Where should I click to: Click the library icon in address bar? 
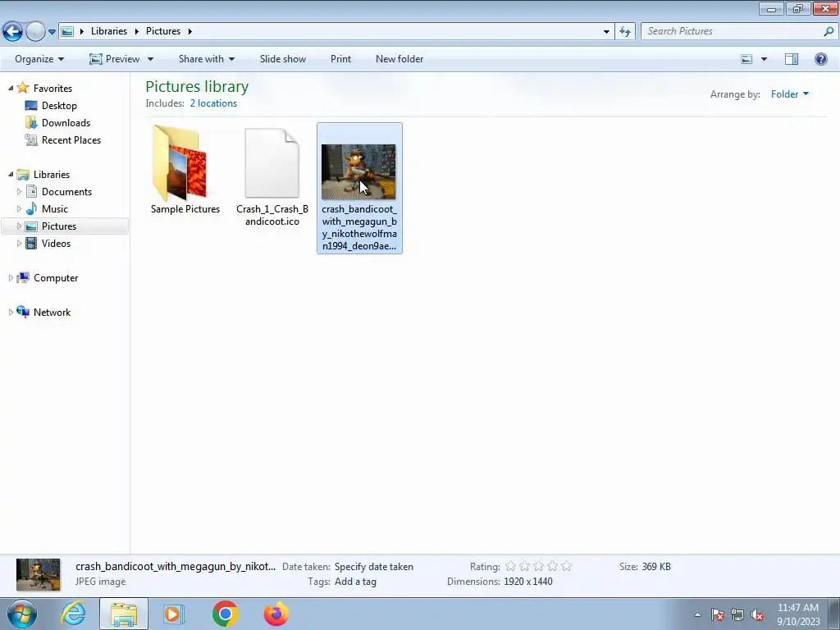[x=67, y=32]
